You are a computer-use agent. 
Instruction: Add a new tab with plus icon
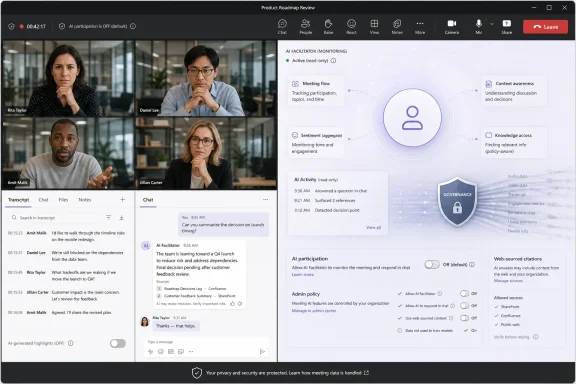[x=122, y=200]
